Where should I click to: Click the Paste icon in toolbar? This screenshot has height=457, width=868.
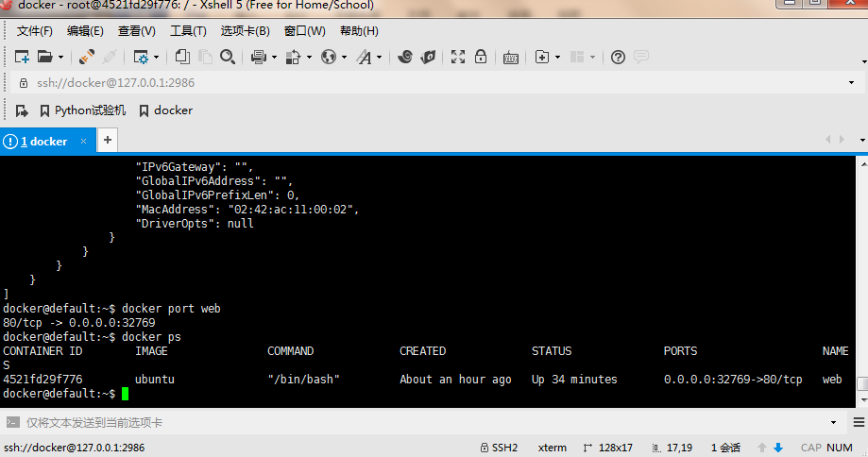(205, 57)
